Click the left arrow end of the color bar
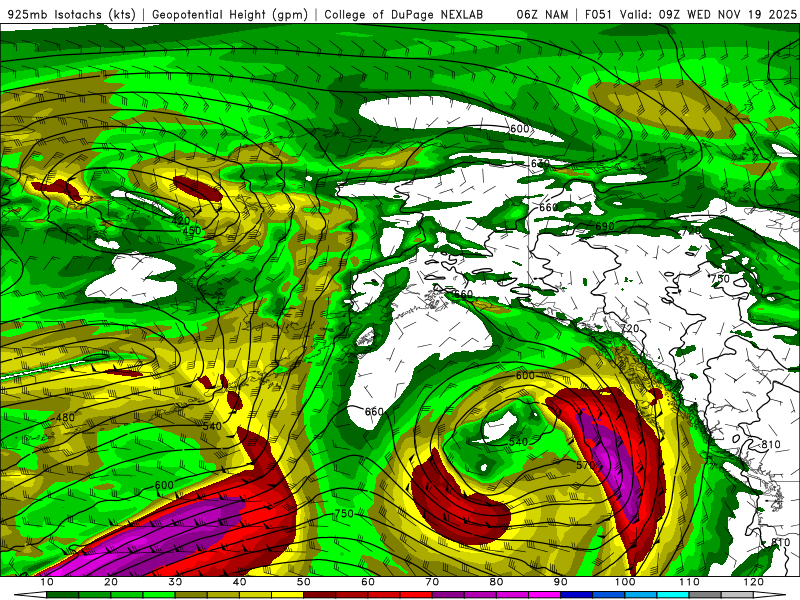 [x=30, y=595]
